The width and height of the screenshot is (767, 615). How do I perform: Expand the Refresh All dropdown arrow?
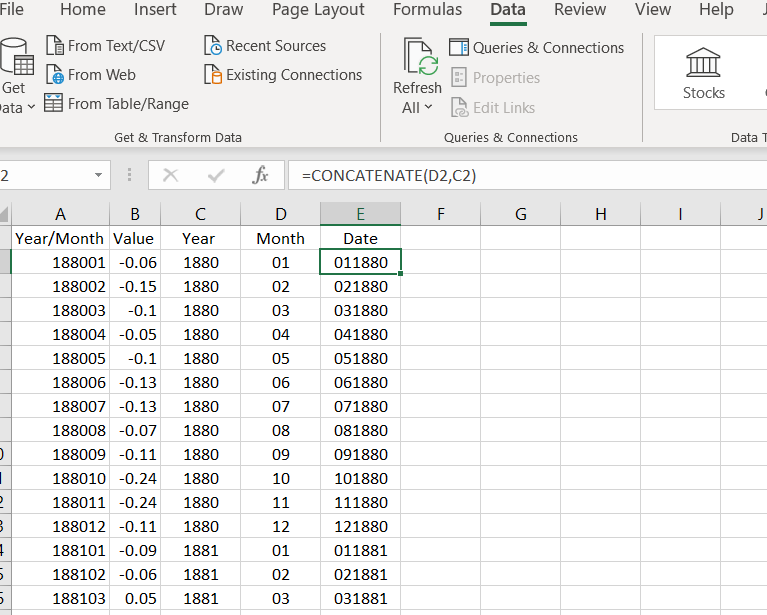tap(429, 107)
